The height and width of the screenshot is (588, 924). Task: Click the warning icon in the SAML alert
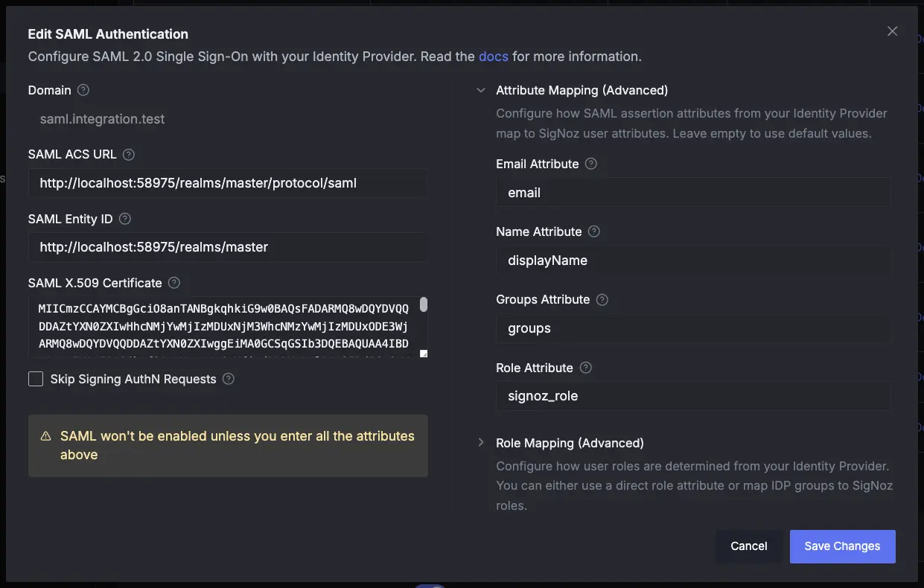point(45,436)
